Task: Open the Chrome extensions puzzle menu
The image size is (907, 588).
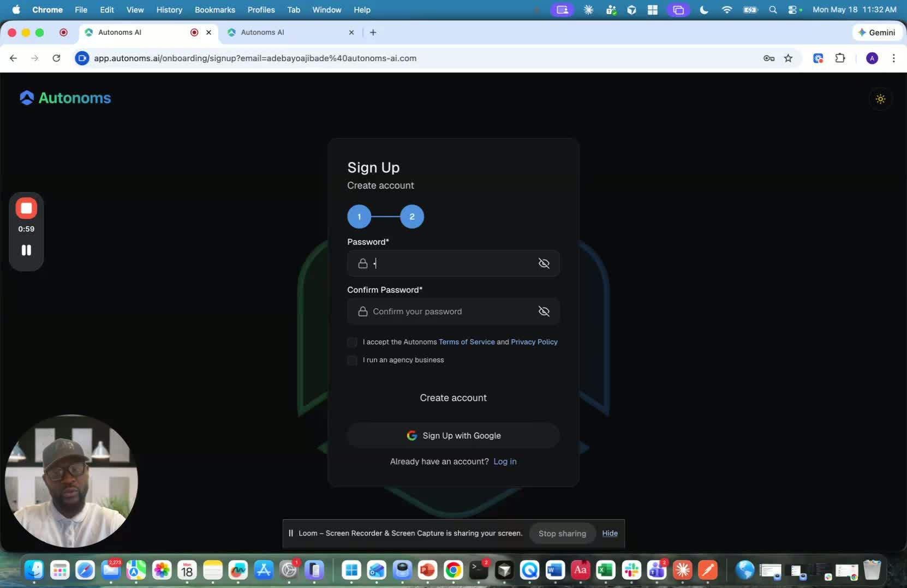Action: 840,58
